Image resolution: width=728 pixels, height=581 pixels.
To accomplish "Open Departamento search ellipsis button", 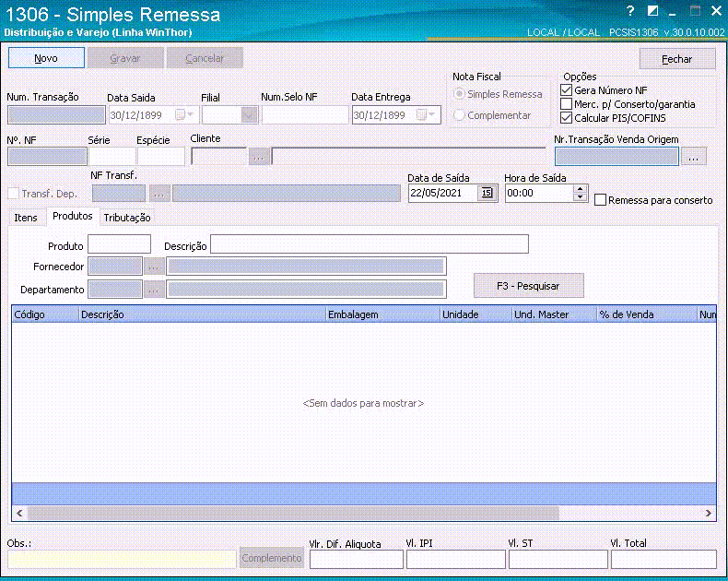I will [x=154, y=290].
